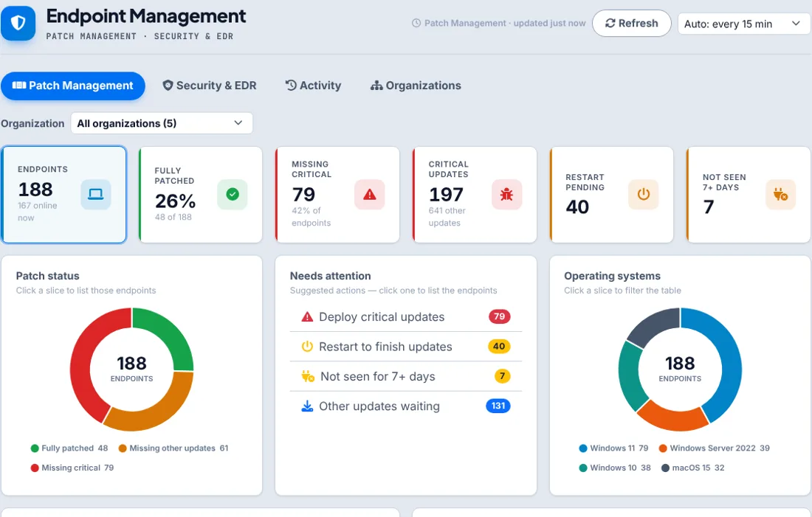Select the Fully Patched 26% card
This screenshot has width=812, height=517.
point(200,195)
